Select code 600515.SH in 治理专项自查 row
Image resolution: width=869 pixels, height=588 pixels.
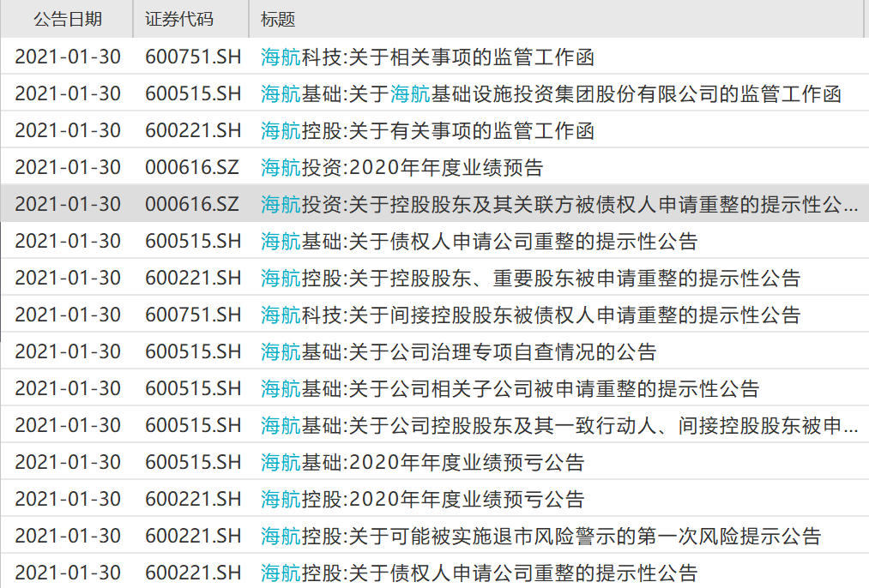[193, 351]
